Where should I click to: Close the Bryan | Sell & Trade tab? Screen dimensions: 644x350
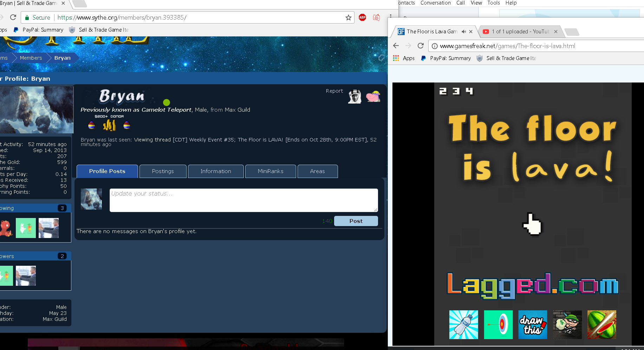pyautogui.click(x=63, y=3)
